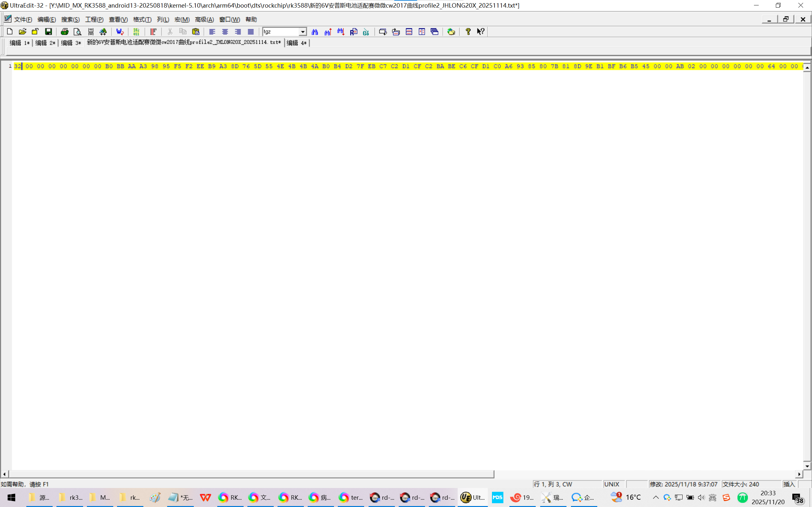
Task: Click the Print Preview icon
Action: pyautogui.click(x=77, y=31)
